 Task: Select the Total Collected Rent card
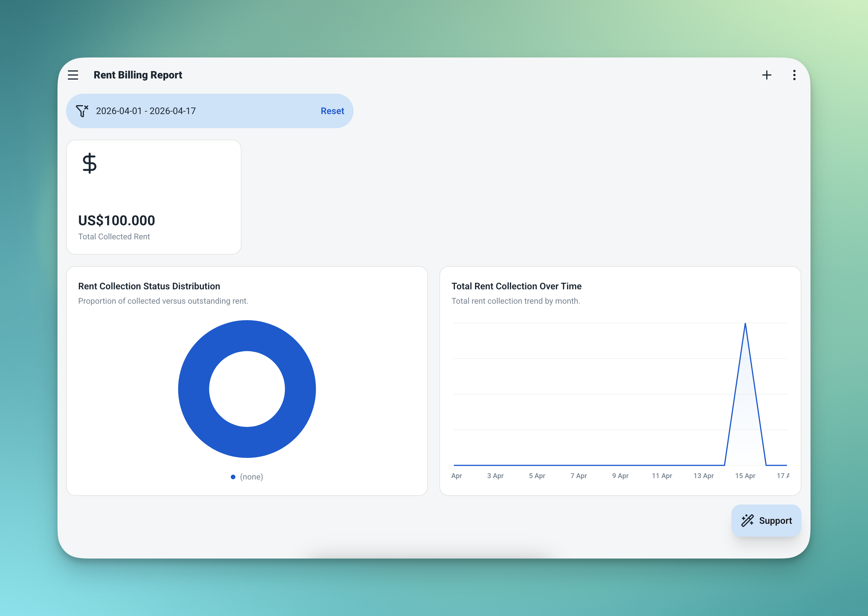click(x=154, y=197)
